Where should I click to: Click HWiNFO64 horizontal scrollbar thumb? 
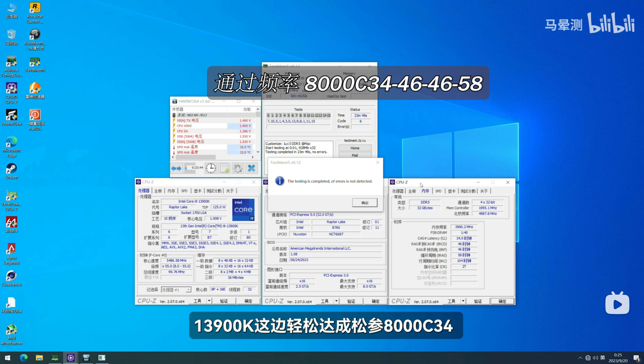click(x=195, y=157)
